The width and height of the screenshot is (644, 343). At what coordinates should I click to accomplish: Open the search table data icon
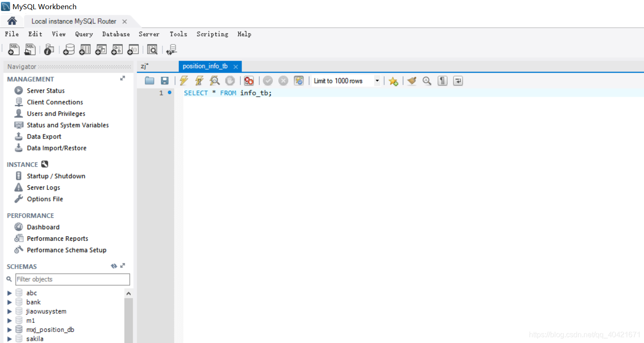(152, 49)
